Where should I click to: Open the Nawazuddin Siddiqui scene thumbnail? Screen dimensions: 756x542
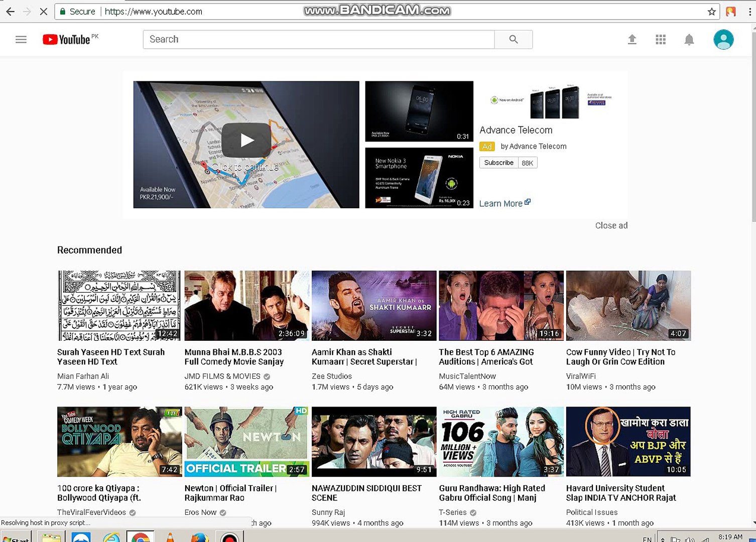[x=374, y=442]
